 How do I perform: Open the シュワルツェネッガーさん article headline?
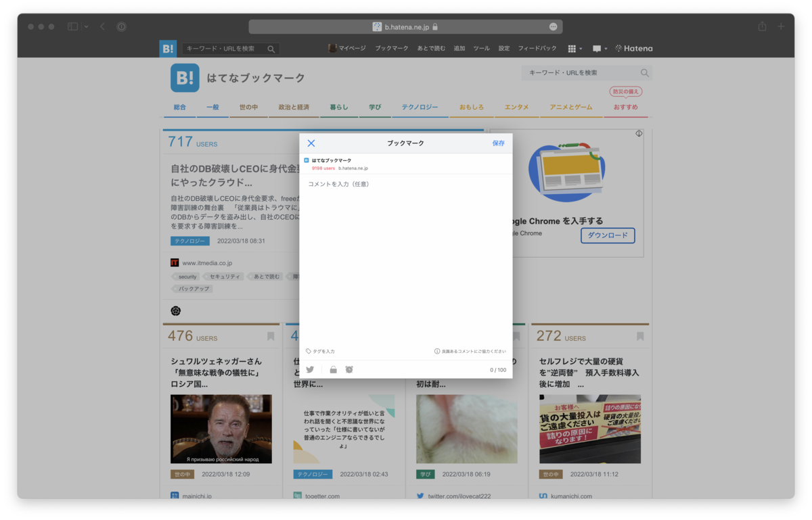click(216, 373)
